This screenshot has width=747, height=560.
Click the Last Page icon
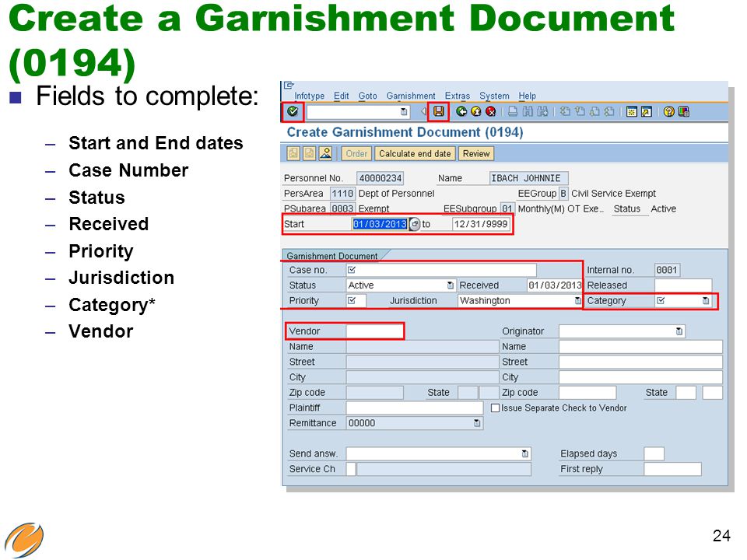pos(609,111)
